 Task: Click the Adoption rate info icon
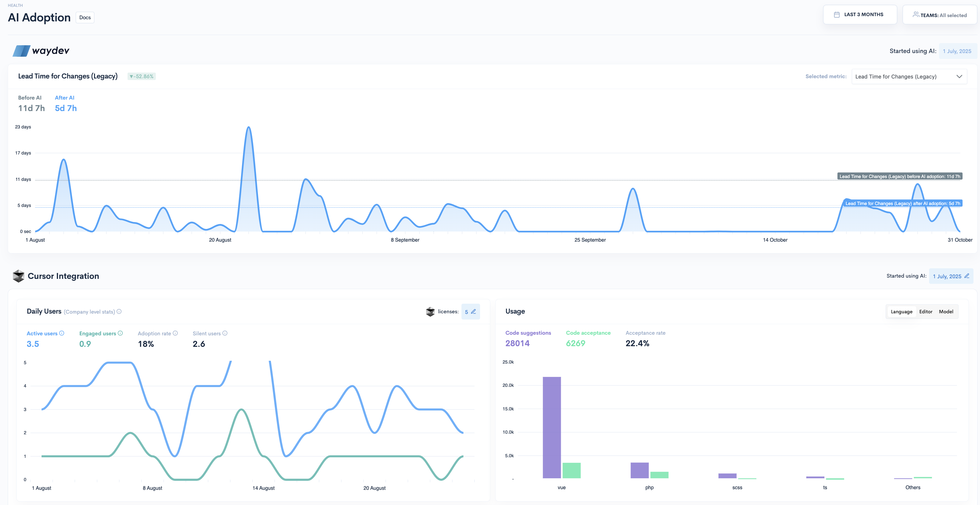175,333
